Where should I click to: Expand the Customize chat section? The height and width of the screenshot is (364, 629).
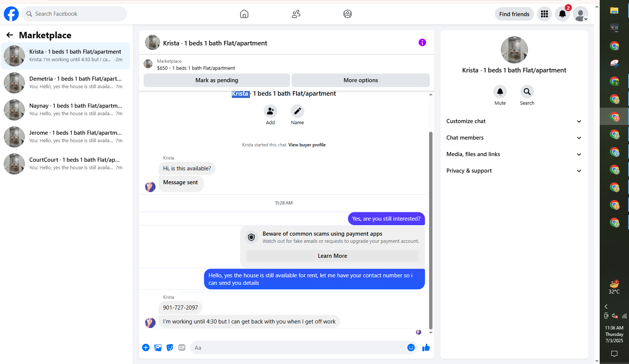(x=514, y=121)
